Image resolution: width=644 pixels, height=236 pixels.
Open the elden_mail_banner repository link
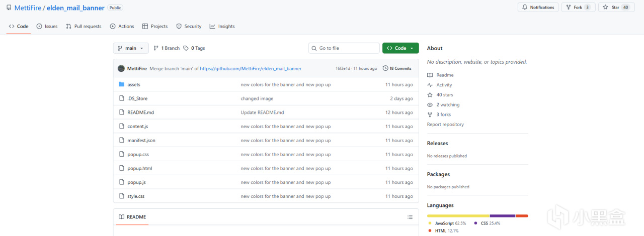pyautogui.click(x=75, y=8)
